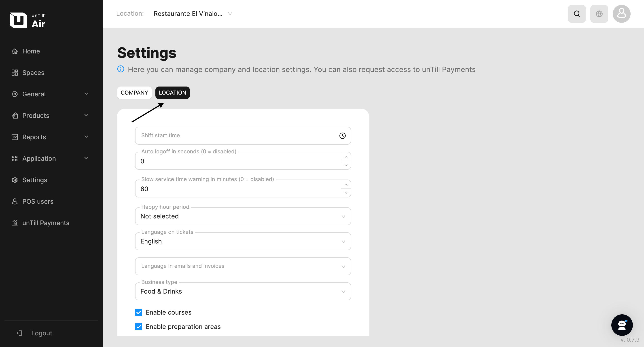Open the chatbot assistant icon

pos(622,325)
